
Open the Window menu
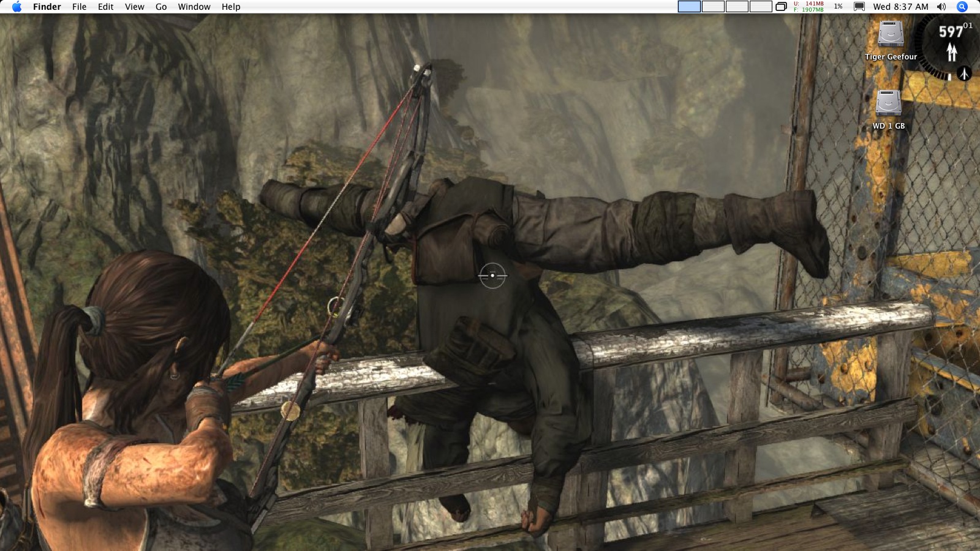[194, 7]
